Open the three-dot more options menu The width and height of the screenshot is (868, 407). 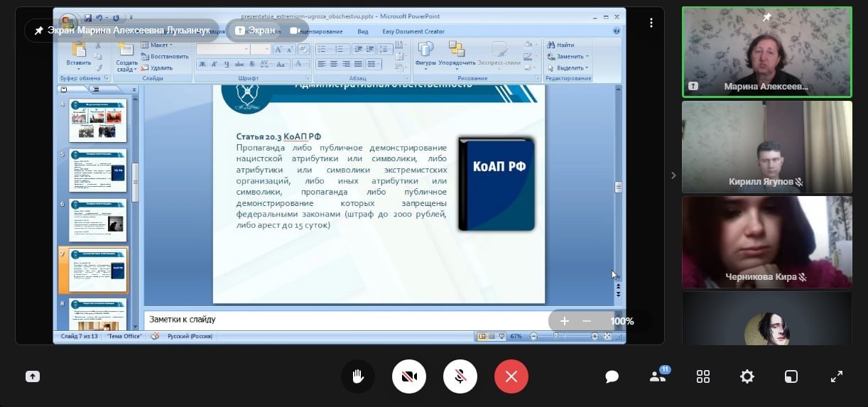[651, 23]
